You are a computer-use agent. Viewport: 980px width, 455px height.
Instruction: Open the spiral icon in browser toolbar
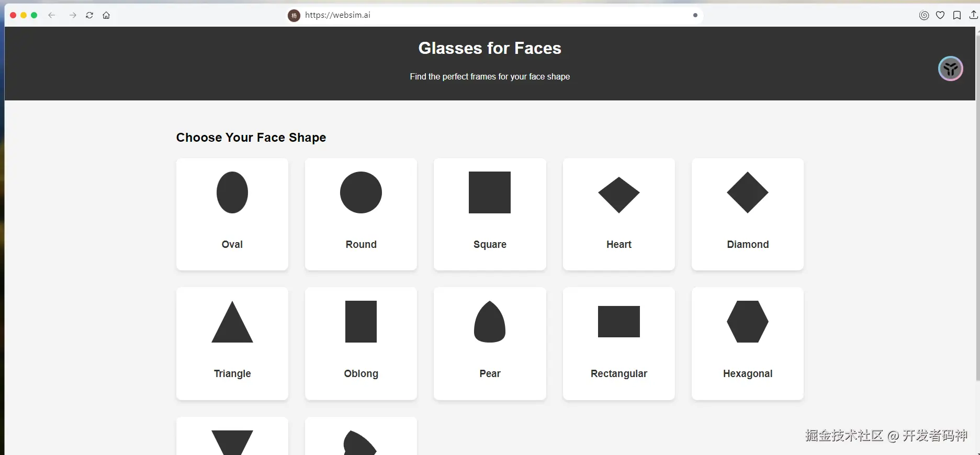(x=924, y=15)
